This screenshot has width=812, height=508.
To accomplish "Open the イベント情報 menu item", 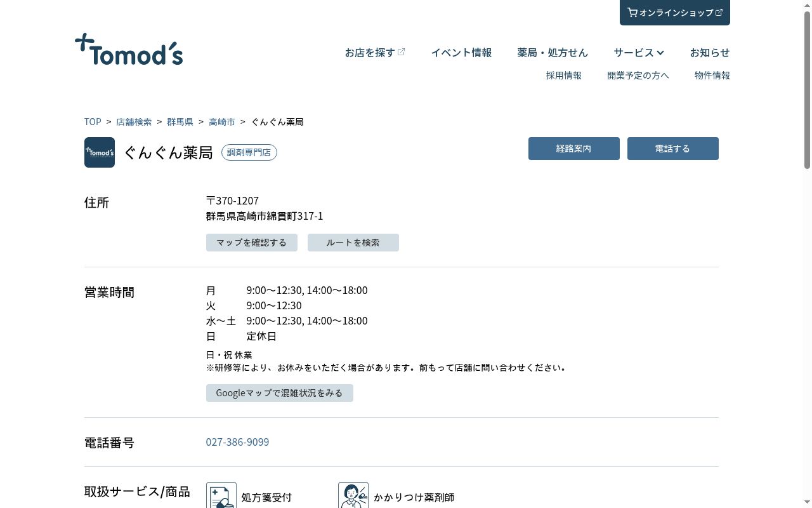I will click(461, 53).
